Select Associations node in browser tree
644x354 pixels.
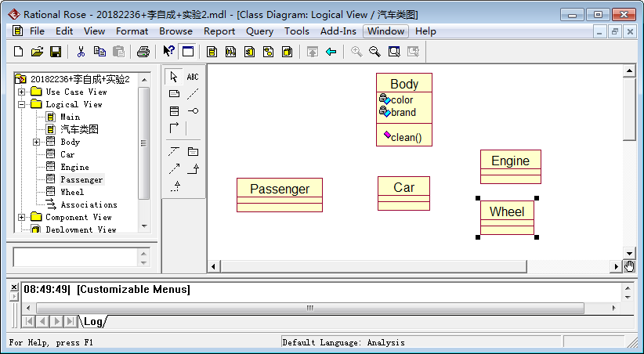[x=89, y=204]
